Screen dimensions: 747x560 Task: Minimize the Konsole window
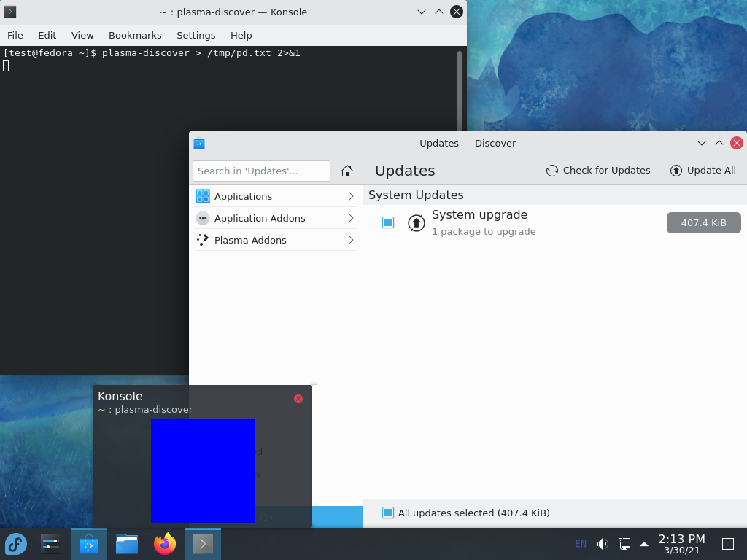point(422,12)
